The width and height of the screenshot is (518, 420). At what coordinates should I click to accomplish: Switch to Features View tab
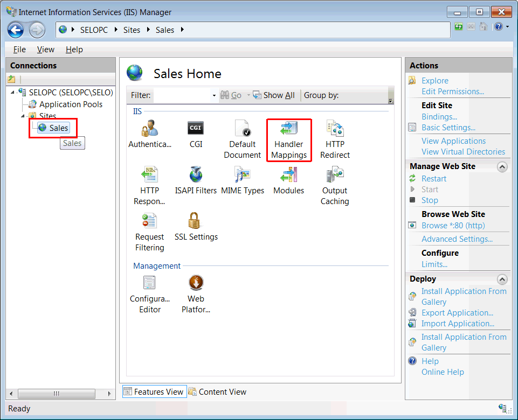point(154,391)
